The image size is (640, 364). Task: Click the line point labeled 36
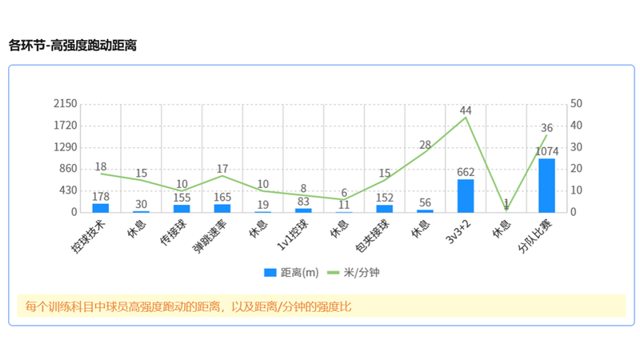click(546, 134)
